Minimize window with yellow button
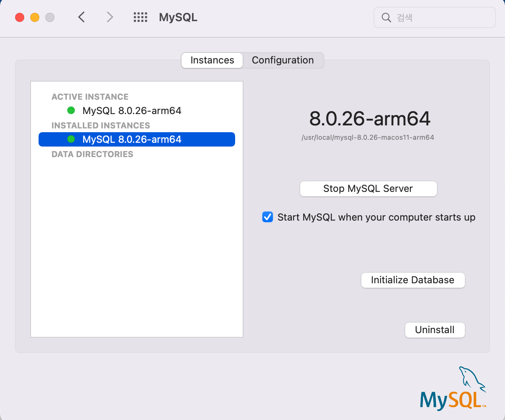Screen dimensions: 505x420 click(x=35, y=17)
